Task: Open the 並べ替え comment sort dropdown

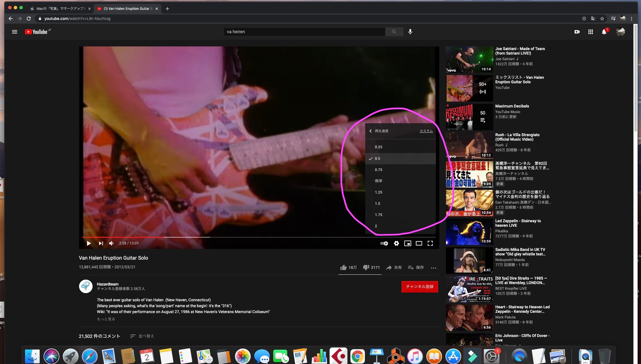Action: (142, 336)
